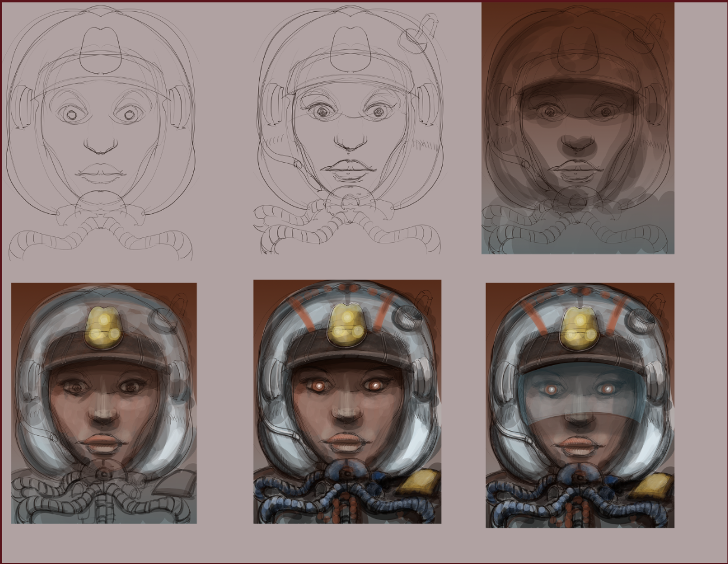The height and width of the screenshot is (564, 728).
Task: Click the portrait with glowing orange eyes
Action: click(x=347, y=402)
